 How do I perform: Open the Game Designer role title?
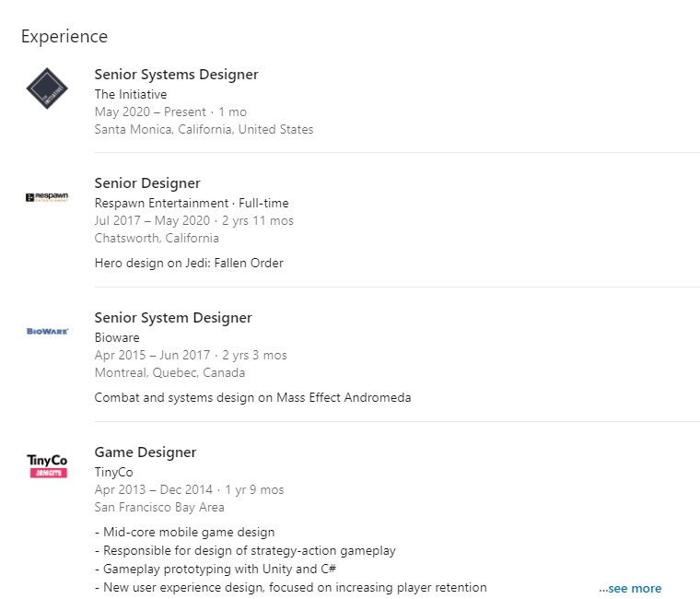[x=146, y=452]
